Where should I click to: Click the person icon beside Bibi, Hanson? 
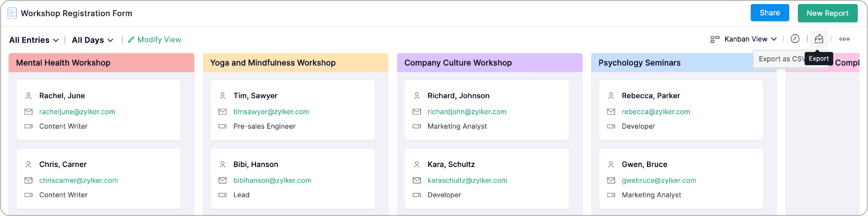coord(223,164)
